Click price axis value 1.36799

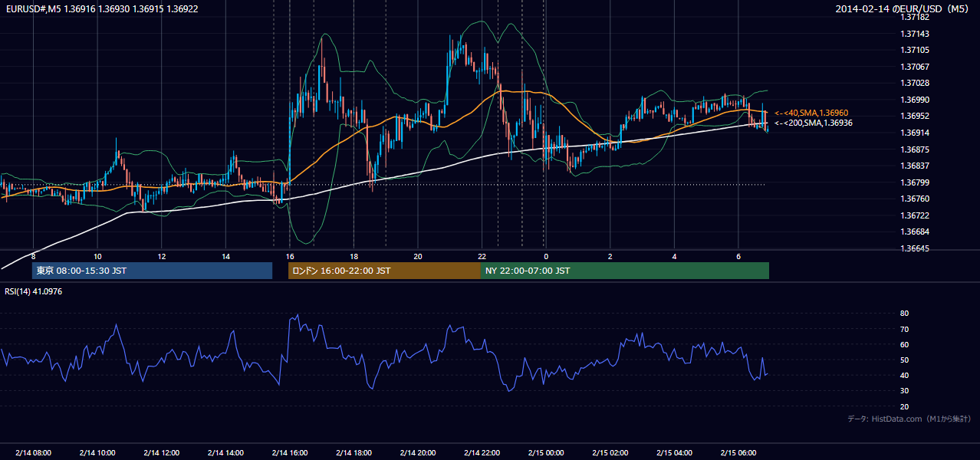[x=915, y=182]
